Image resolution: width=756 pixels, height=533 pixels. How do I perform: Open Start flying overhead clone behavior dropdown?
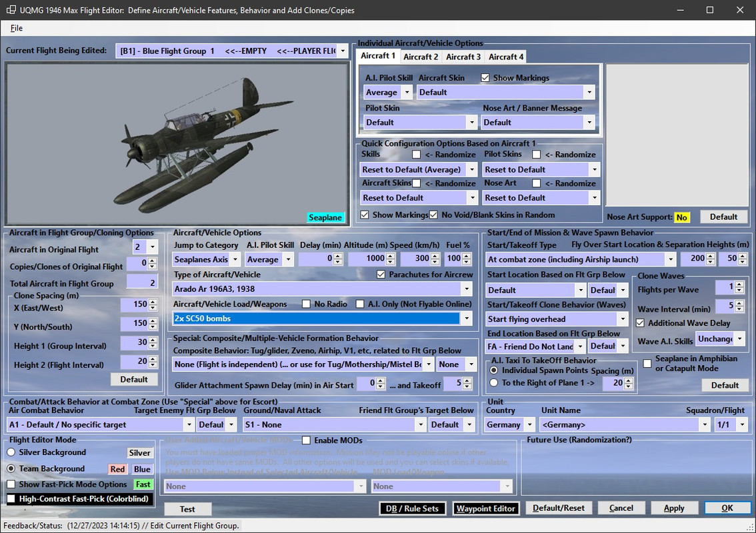tap(623, 319)
